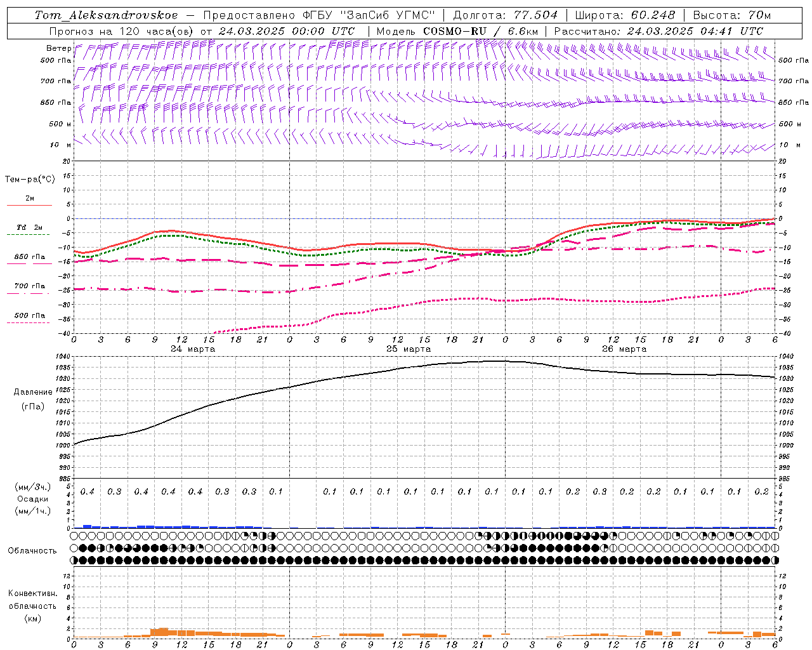Click the '850 гПа' temperature legend entry
This screenshot has height=650, width=812.
30,257
